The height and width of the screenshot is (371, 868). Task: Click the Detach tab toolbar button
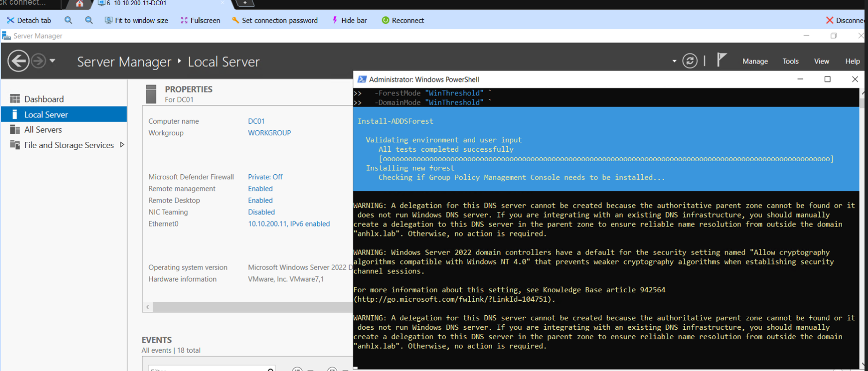coord(29,20)
